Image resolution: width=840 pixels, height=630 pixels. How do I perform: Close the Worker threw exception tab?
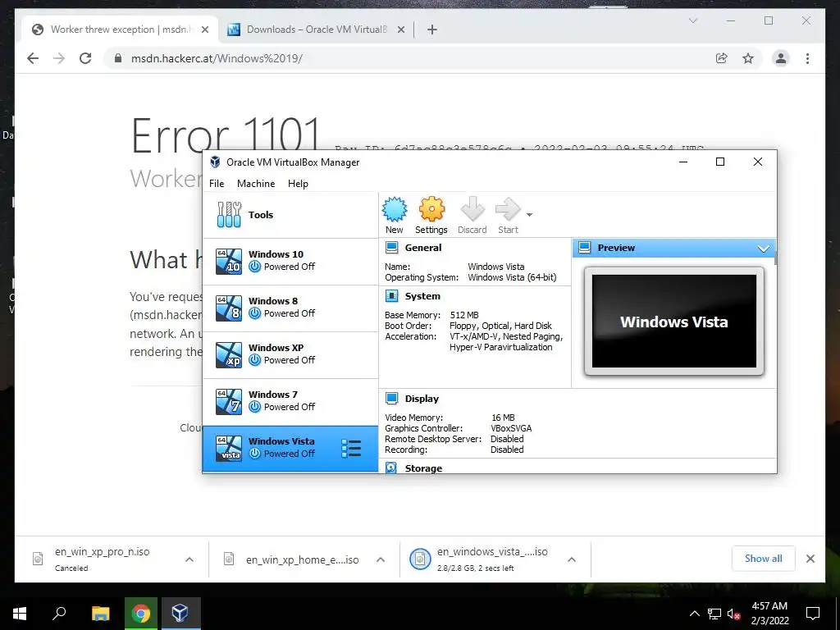point(204,30)
